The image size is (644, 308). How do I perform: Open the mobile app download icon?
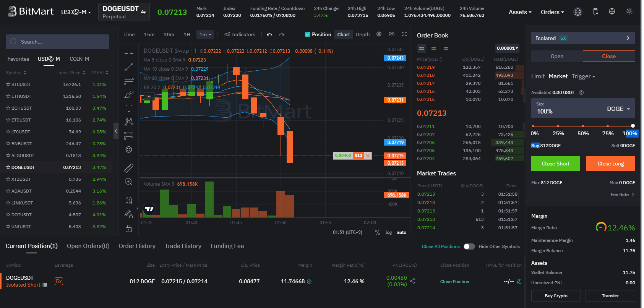tap(595, 12)
